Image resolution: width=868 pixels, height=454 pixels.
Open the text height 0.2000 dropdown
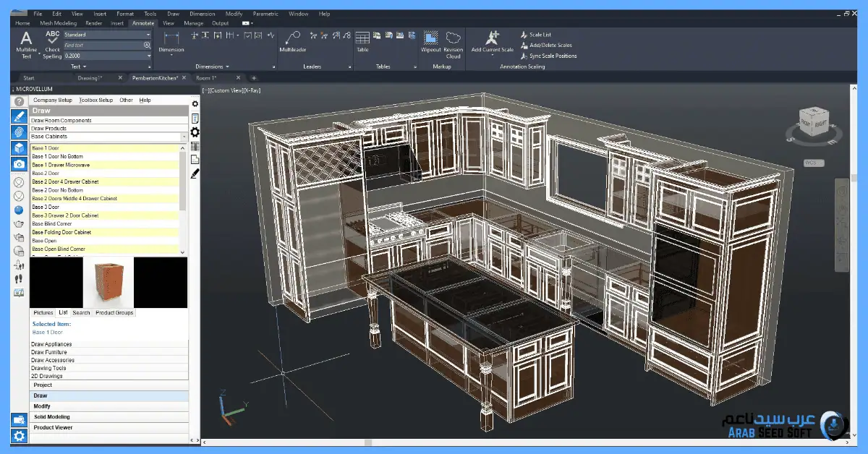click(x=148, y=56)
